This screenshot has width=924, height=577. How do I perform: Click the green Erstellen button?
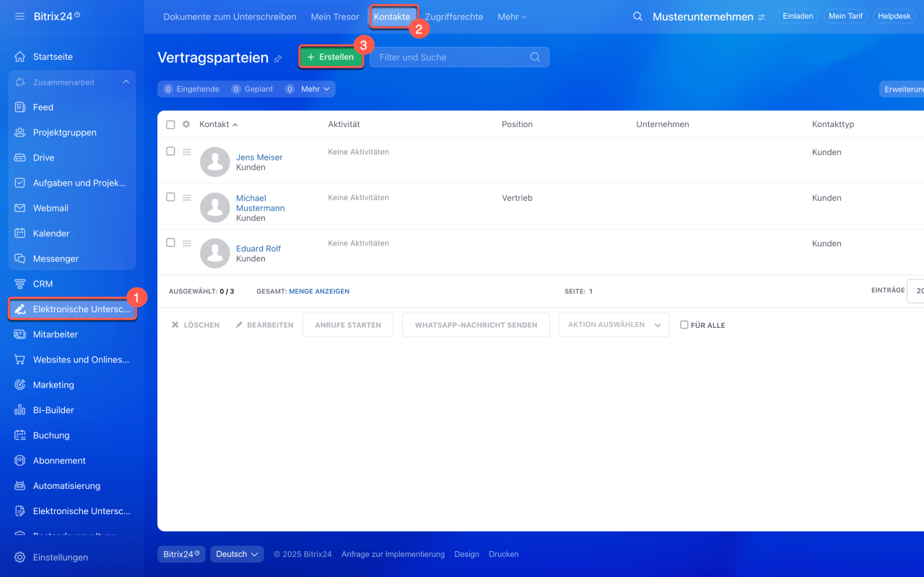(331, 57)
